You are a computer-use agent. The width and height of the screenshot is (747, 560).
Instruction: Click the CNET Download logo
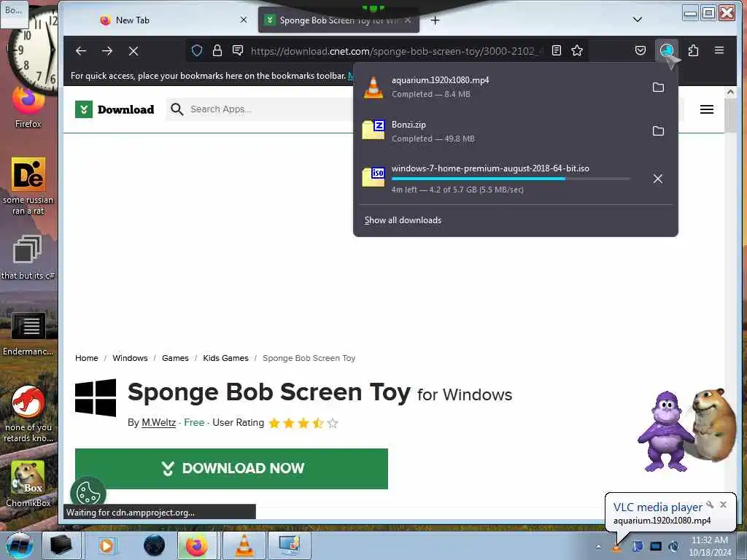[x=115, y=109]
